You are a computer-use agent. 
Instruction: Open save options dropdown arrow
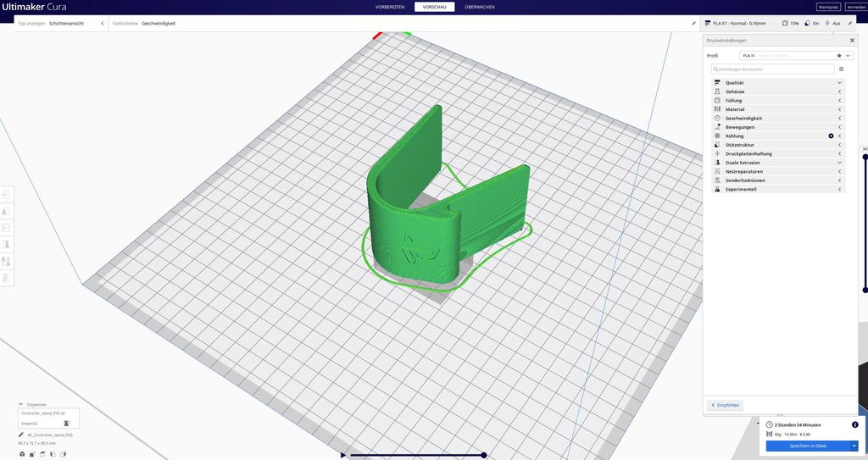click(x=854, y=446)
